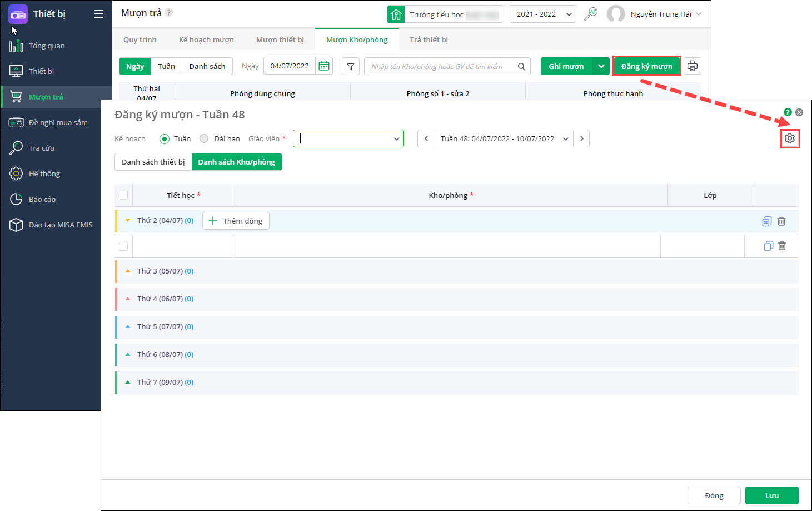This screenshot has height=511, width=812.
Task: Select the Tuần plan radio button
Action: coord(165,139)
